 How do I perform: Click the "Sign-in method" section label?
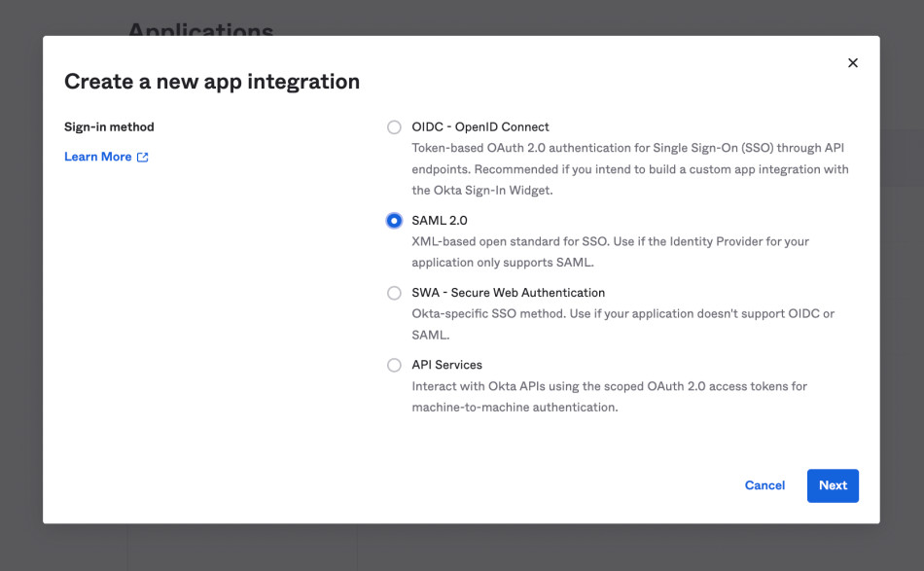click(109, 127)
